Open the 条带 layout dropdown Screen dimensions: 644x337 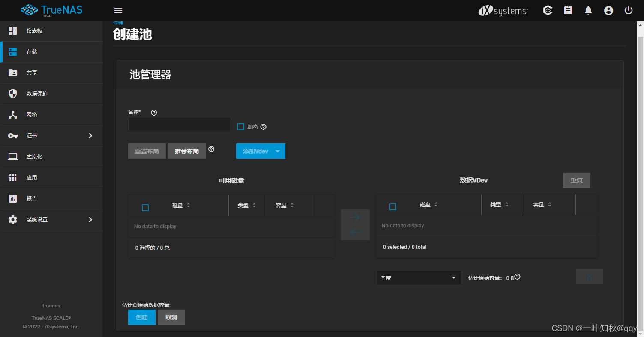(419, 278)
